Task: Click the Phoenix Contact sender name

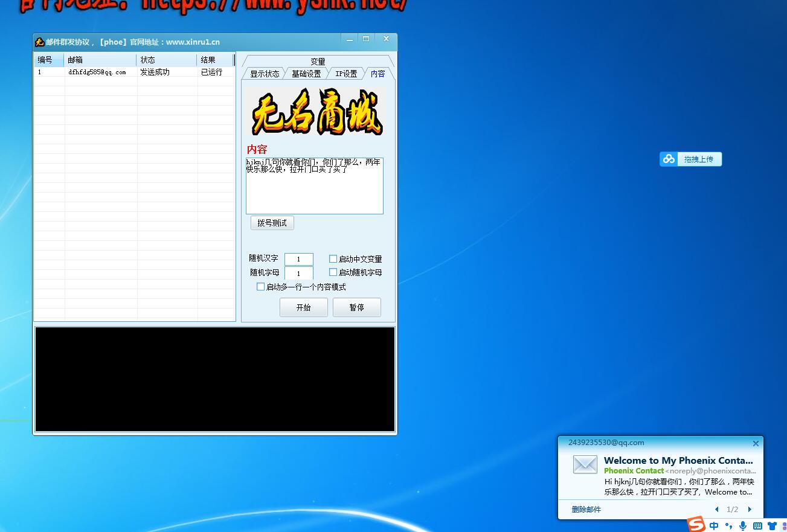Action: [x=634, y=471]
